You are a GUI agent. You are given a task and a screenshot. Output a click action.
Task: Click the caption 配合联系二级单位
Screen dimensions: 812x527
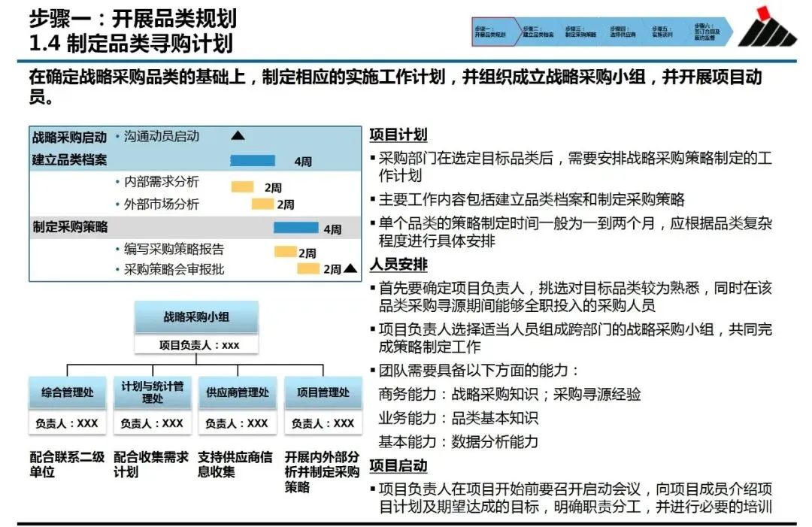tap(67, 465)
